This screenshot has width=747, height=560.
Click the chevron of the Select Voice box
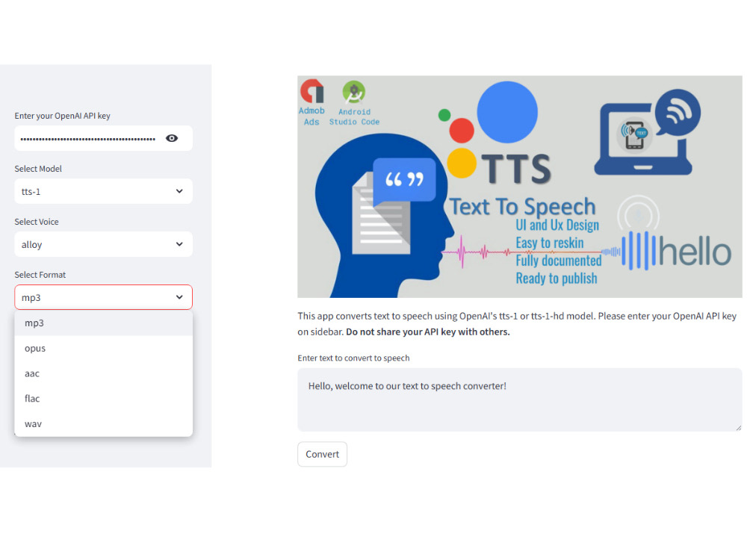coord(179,244)
